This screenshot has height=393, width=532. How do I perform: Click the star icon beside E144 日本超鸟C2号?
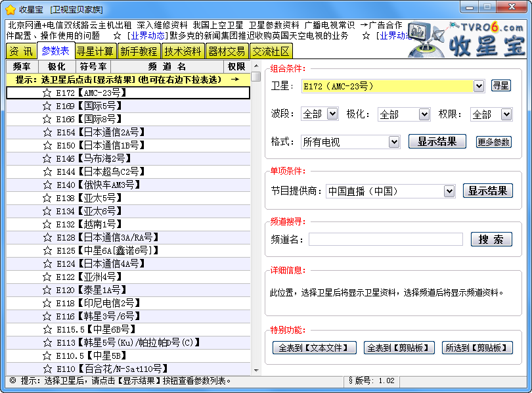tap(47, 172)
